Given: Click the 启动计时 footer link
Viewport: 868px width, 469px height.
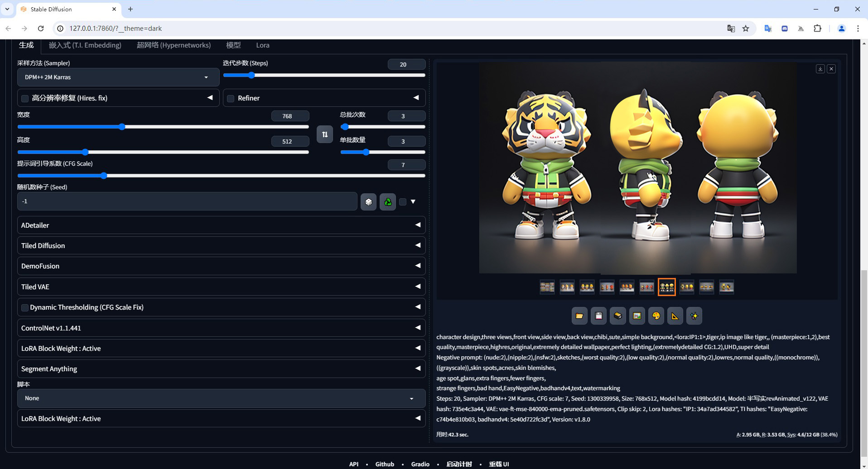Looking at the screenshot, I should (x=459, y=464).
